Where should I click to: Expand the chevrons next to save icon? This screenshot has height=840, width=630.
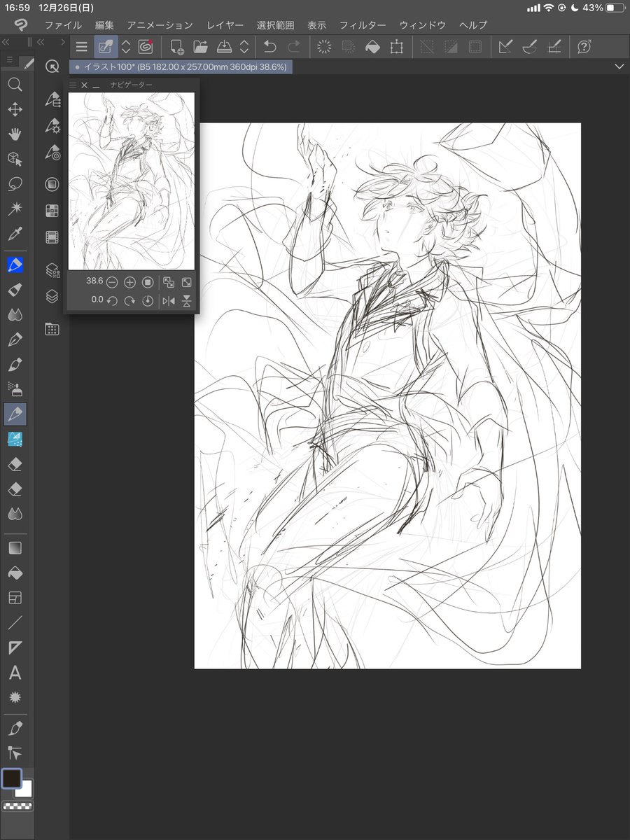[x=244, y=47]
